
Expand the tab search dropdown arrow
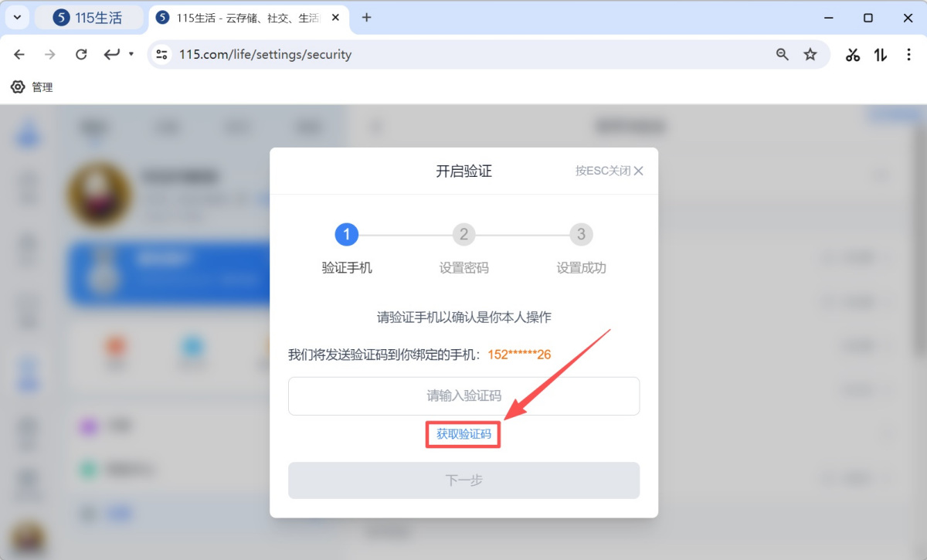[17, 18]
